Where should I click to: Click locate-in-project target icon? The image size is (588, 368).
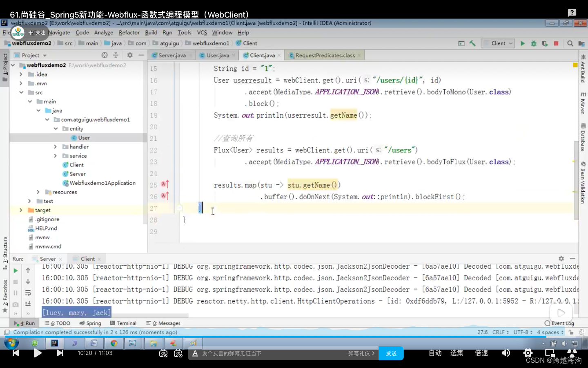pyautogui.click(x=105, y=55)
